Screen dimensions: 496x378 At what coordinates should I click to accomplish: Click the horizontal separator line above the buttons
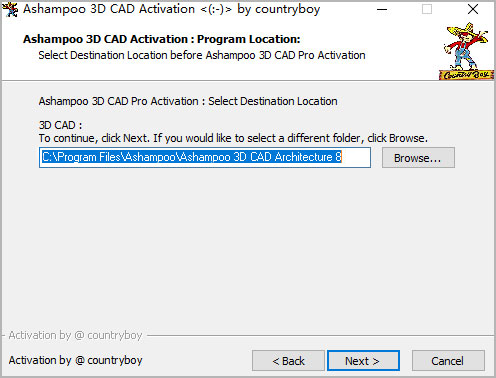(x=320, y=335)
